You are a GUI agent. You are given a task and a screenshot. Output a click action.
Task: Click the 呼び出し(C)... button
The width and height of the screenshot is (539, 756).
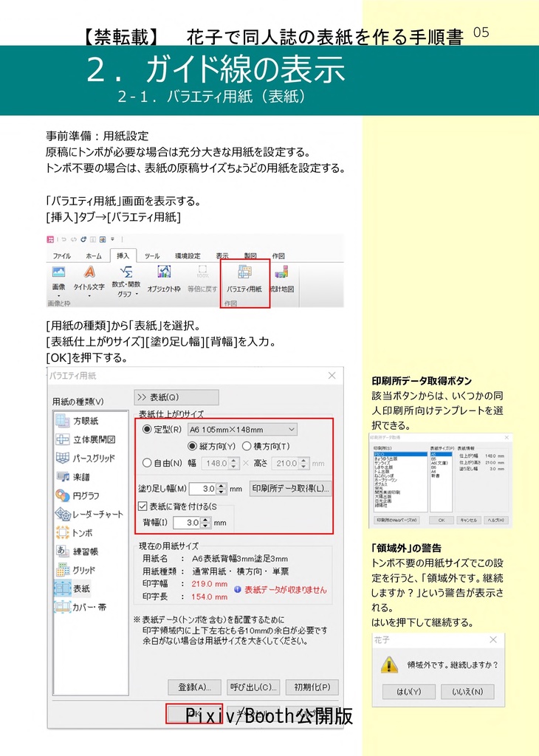tap(253, 687)
